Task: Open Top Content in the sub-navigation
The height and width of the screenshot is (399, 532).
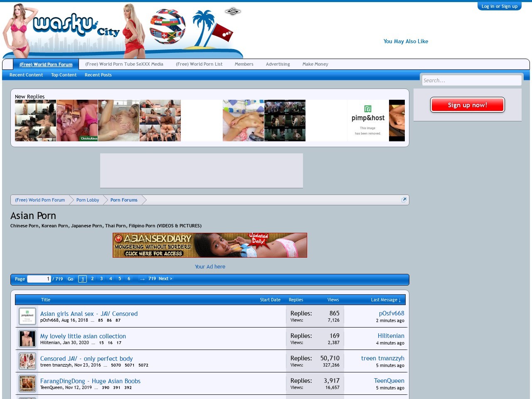Action: pos(64,75)
